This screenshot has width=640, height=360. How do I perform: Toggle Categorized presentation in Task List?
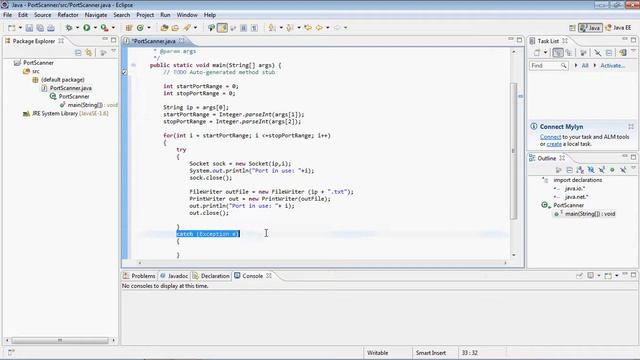[x=558, y=53]
